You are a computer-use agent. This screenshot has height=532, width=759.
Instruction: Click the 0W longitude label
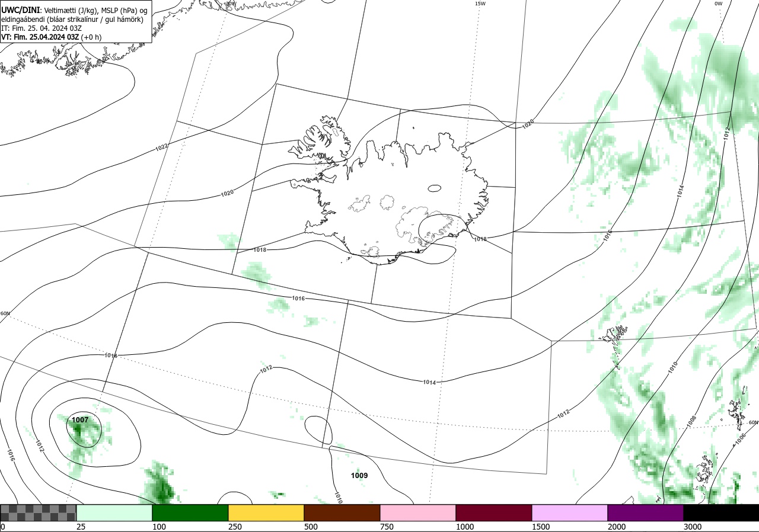pyautogui.click(x=718, y=4)
